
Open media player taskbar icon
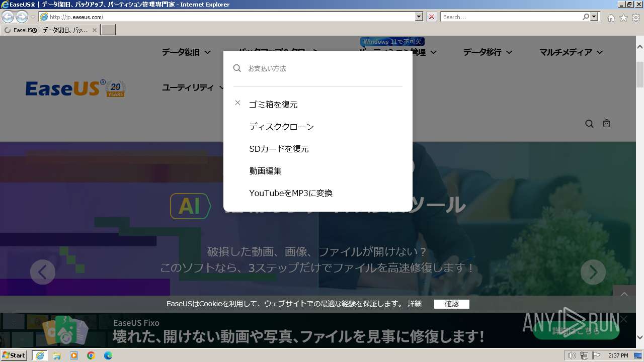click(x=74, y=355)
